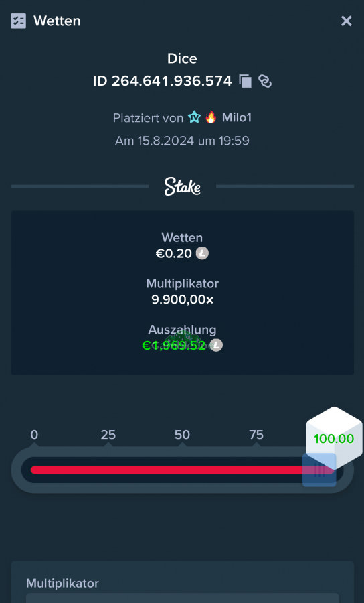Copy the bet share link icon

tap(265, 81)
